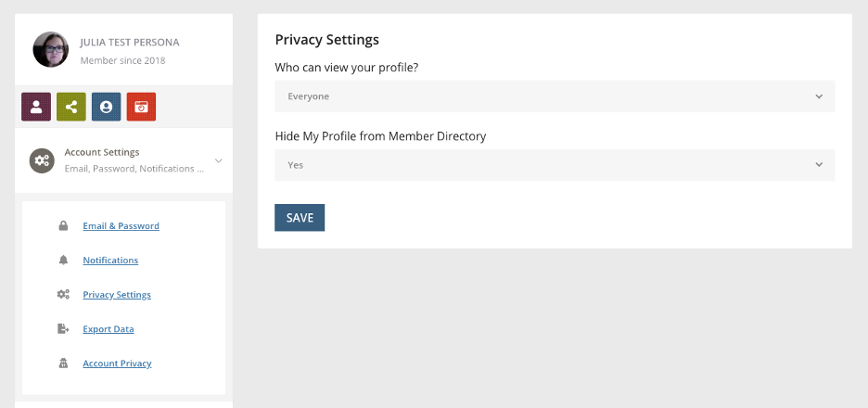The width and height of the screenshot is (868, 408).
Task: Open the 'Who can view your profile' dropdown
Action: click(x=555, y=96)
